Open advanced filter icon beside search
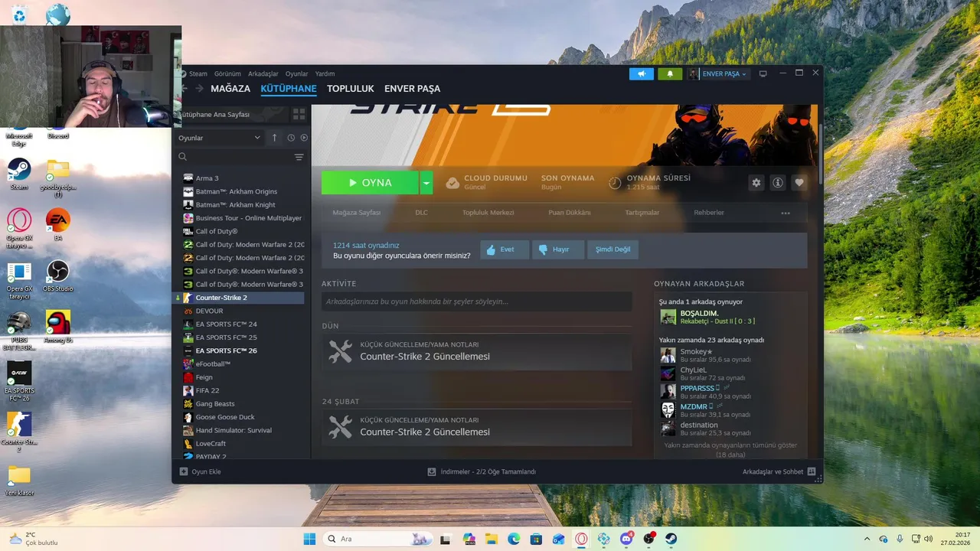 299,157
